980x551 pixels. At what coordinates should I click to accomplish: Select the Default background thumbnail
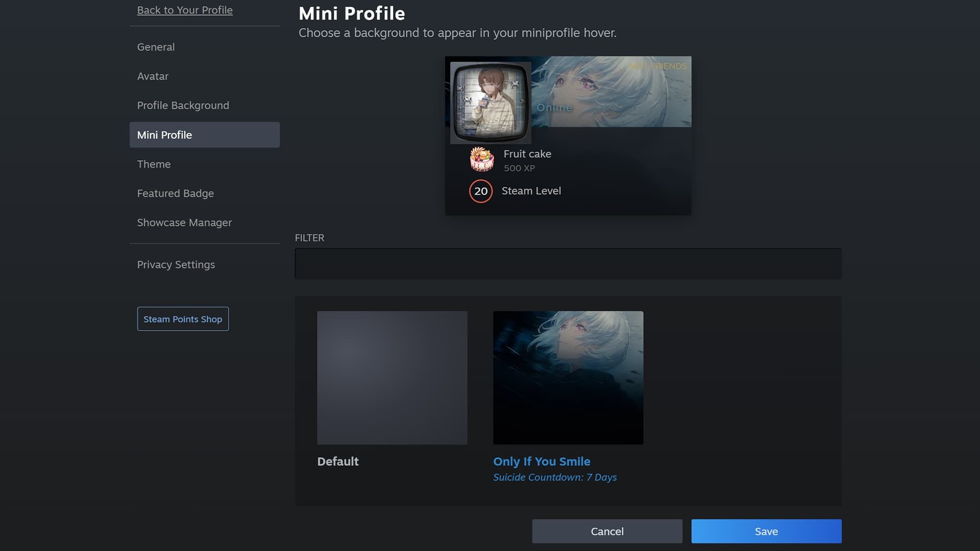coord(392,378)
